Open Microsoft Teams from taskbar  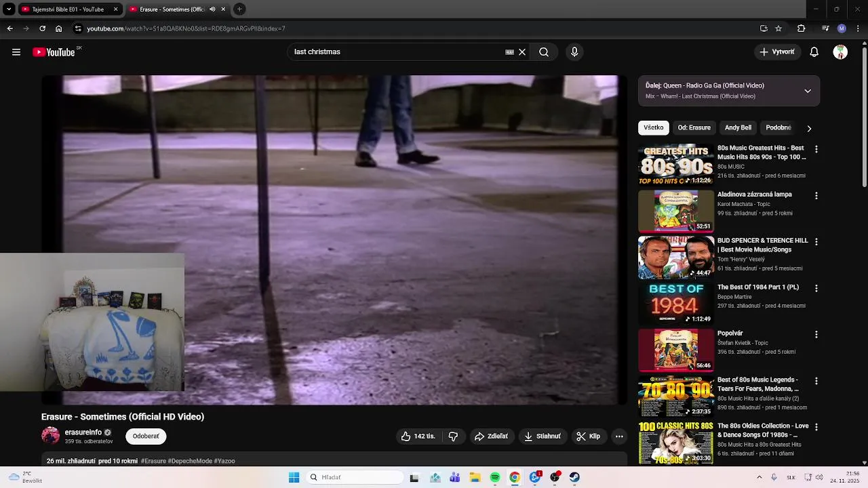pos(455,477)
